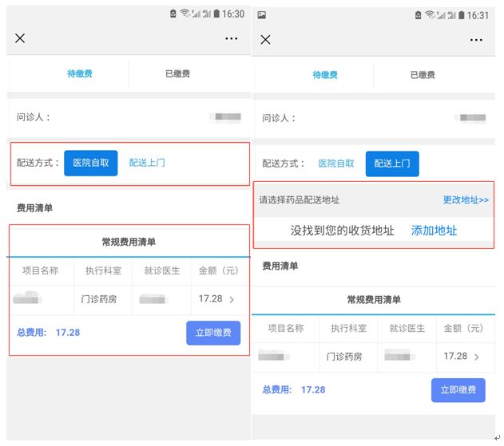The width and height of the screenshot is (504, 446).
Task: Tap the 添加地址 link
Action: tap(434, 231)
